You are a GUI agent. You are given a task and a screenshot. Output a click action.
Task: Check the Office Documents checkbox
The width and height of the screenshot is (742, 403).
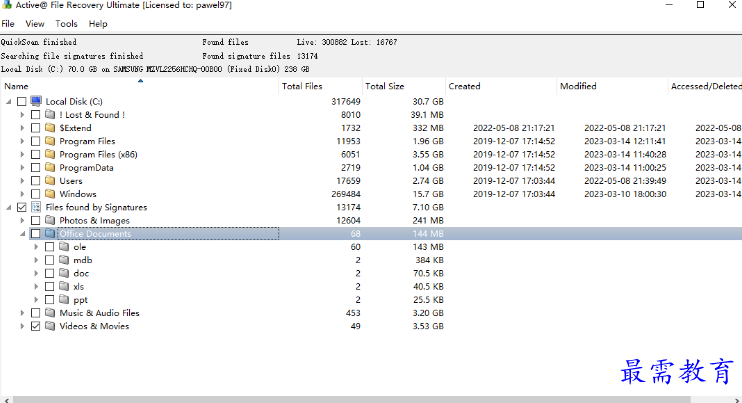pos(35,234)
